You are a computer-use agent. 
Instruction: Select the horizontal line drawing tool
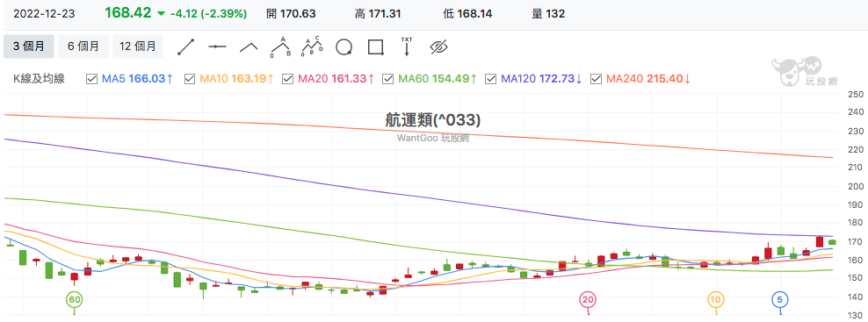218,47
